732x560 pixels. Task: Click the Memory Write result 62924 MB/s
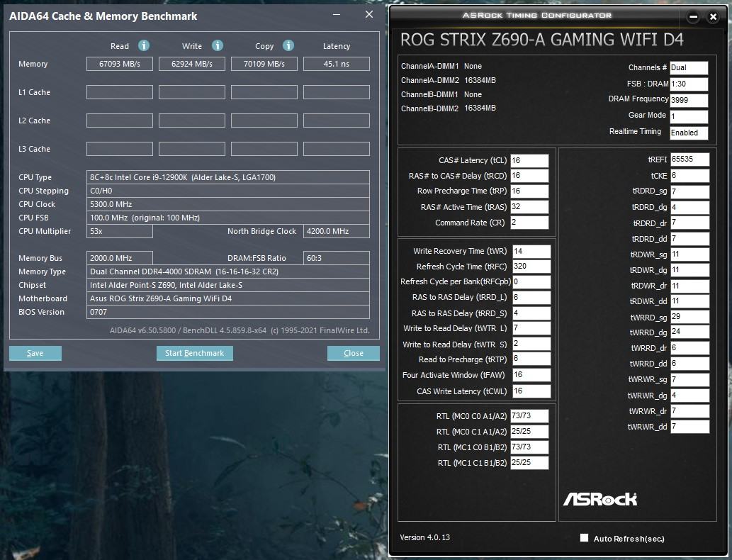[x=192, y=64]
